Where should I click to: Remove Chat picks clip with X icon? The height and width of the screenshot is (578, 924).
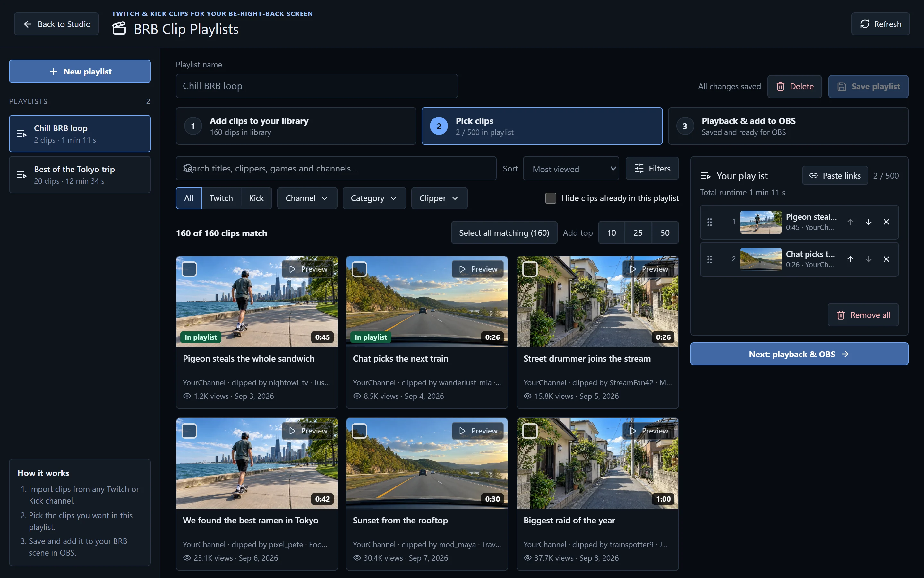click(886, 259)
